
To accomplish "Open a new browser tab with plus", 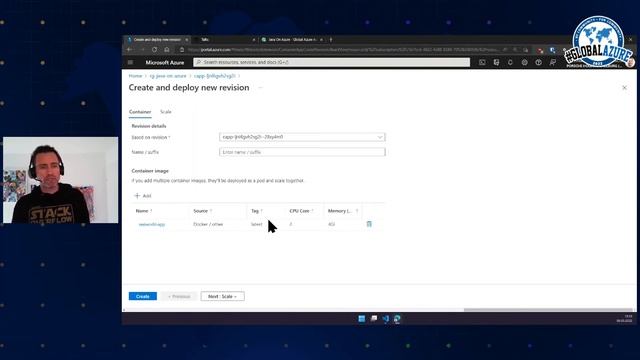I will 331,40.
